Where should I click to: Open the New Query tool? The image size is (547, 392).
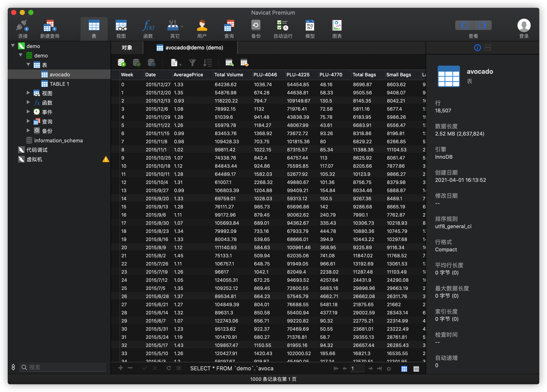click(x=50, y=26)
